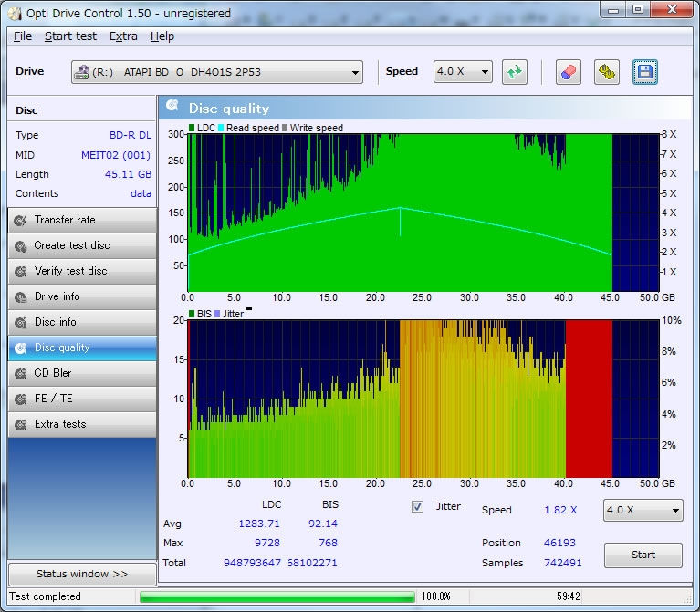Expand the Drive selection dropdown

217,72
